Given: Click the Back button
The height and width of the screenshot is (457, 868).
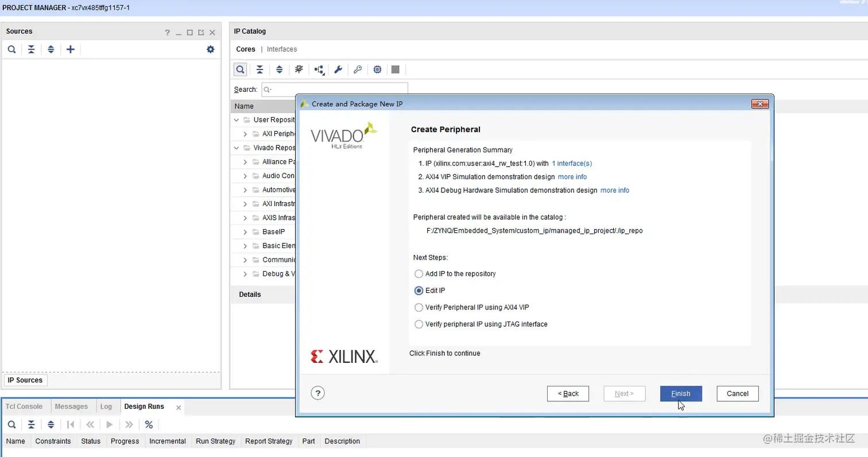Looking at the screenshot, I should (568, 393).
